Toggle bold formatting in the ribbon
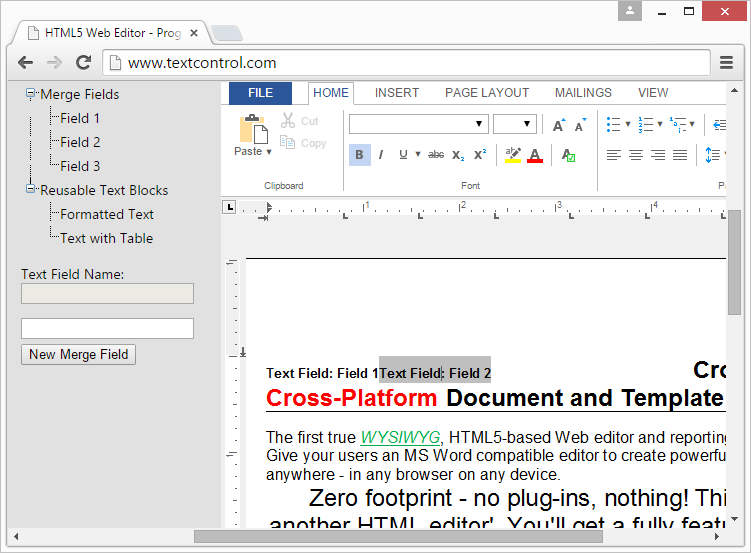This screenshot has width=751, height=553. point(360,155)
